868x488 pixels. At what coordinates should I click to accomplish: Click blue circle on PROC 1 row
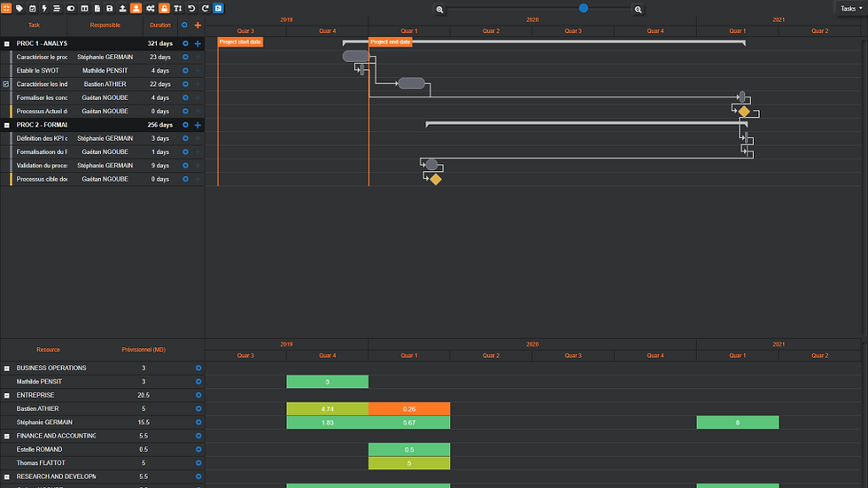coord(185,43)
